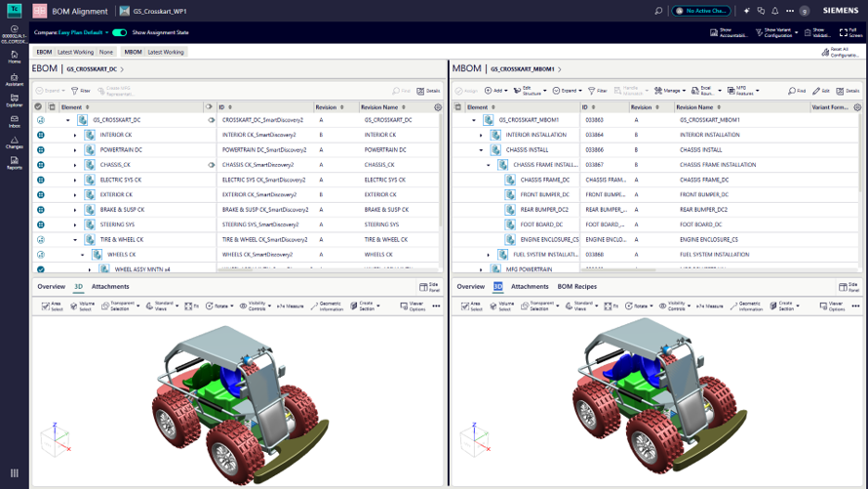Click the MBOM table horizontal scrollbar

pos(617,270)
